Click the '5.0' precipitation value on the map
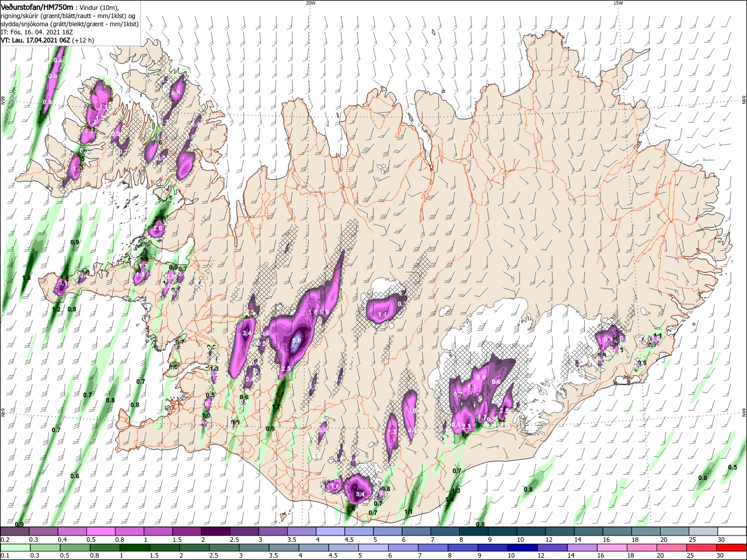 (x=296, y=341)
